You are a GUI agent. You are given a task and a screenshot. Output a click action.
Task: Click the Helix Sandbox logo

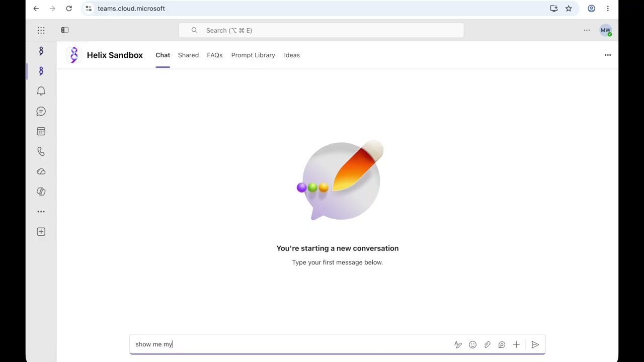(74, 55)
